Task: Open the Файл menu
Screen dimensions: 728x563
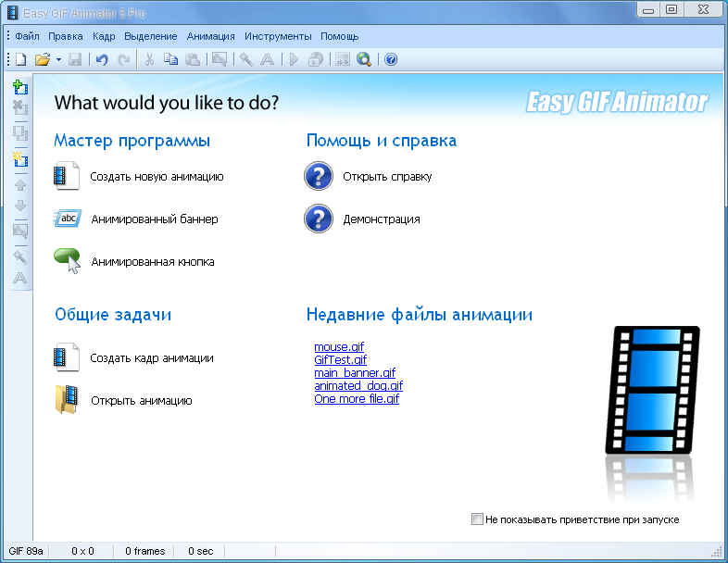Action: (27, 36)
